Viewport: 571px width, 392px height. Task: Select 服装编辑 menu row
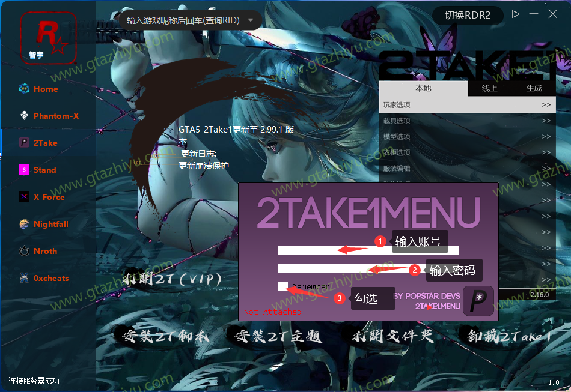point(467,168)
